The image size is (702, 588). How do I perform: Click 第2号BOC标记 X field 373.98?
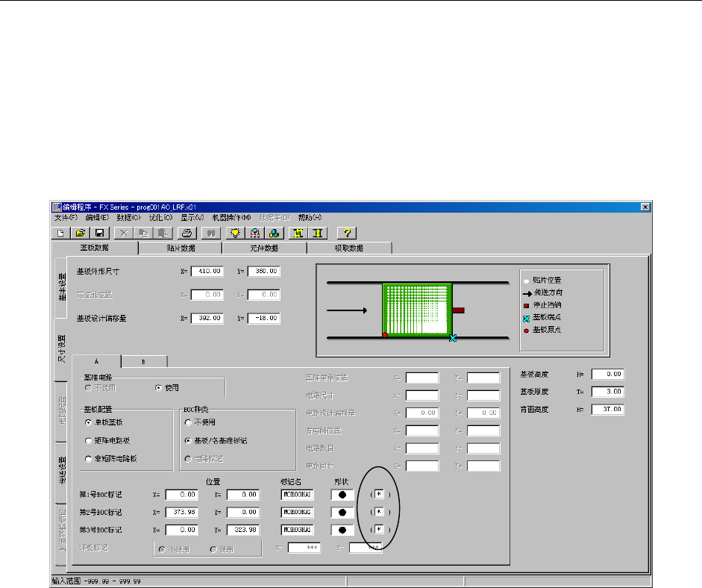pyautogui.click(x=182, y=513)
